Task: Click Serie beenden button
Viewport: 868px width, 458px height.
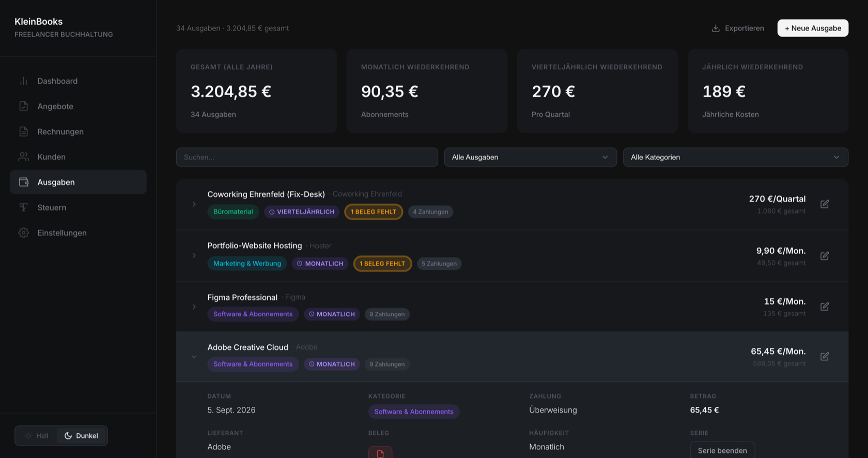Action: [x=722, y=450]
